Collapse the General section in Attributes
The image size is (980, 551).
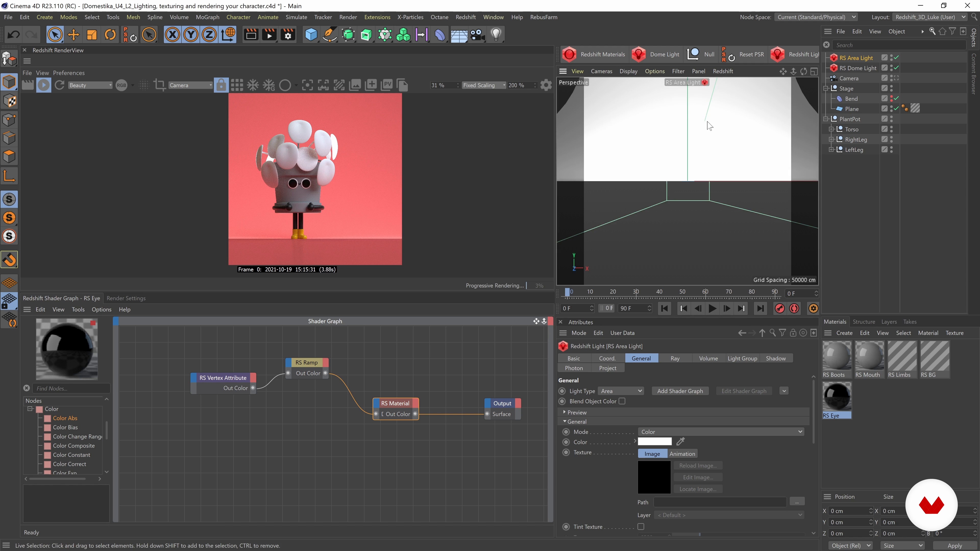[x=564, y=421]
